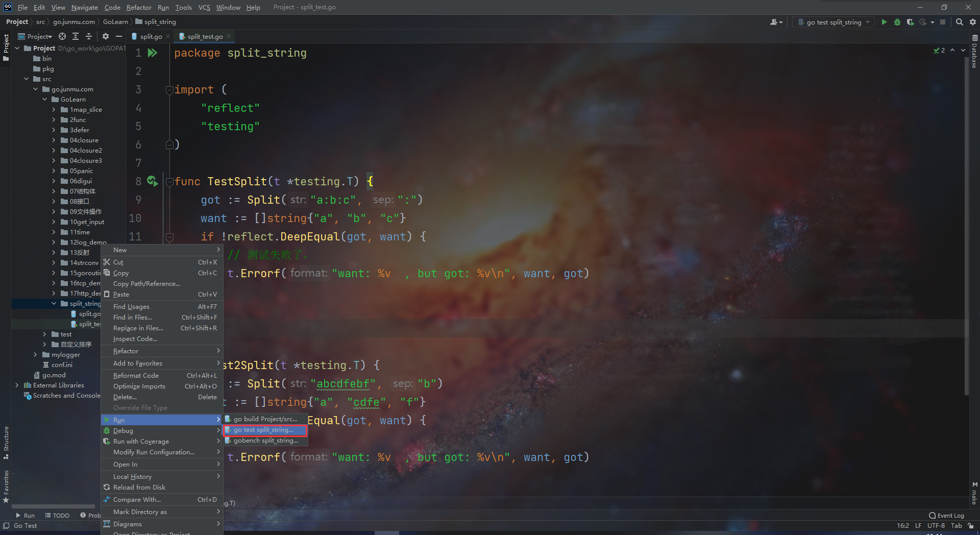Image resolution: width=980 pixels, height=535 pixels.
Task: Jump to next highlighted problem arrow
Action: click(963, 50)
